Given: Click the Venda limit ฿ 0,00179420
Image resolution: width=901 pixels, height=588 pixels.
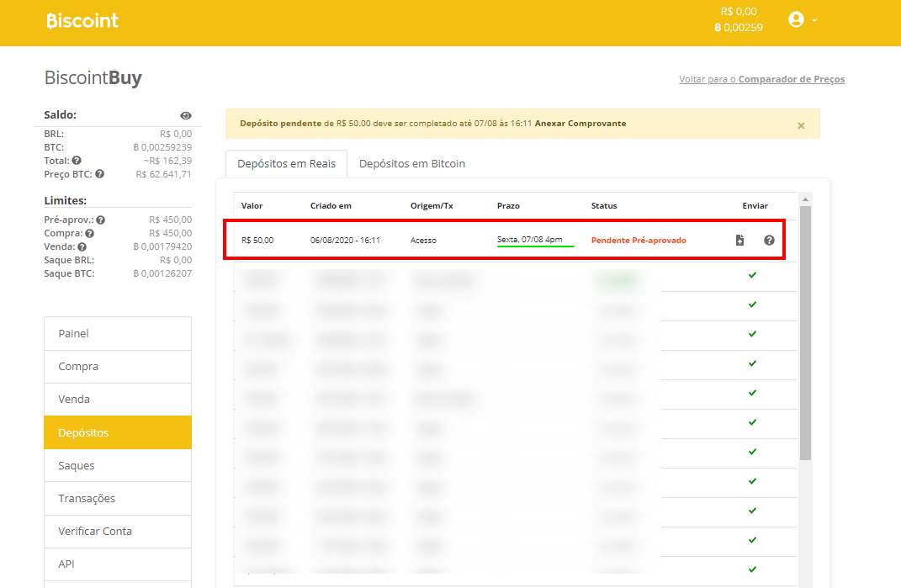Looking at the screenshot, I should click(x=162, y=246).
